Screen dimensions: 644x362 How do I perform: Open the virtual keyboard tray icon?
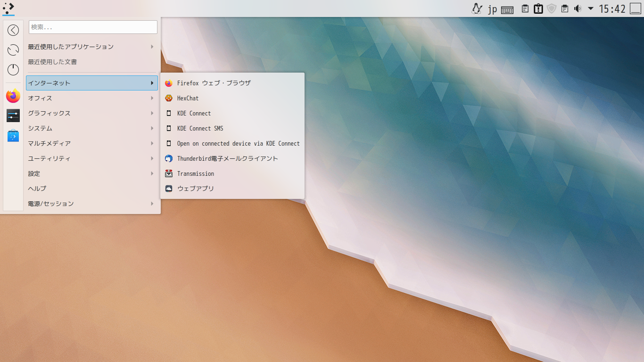tap(507, 9)
